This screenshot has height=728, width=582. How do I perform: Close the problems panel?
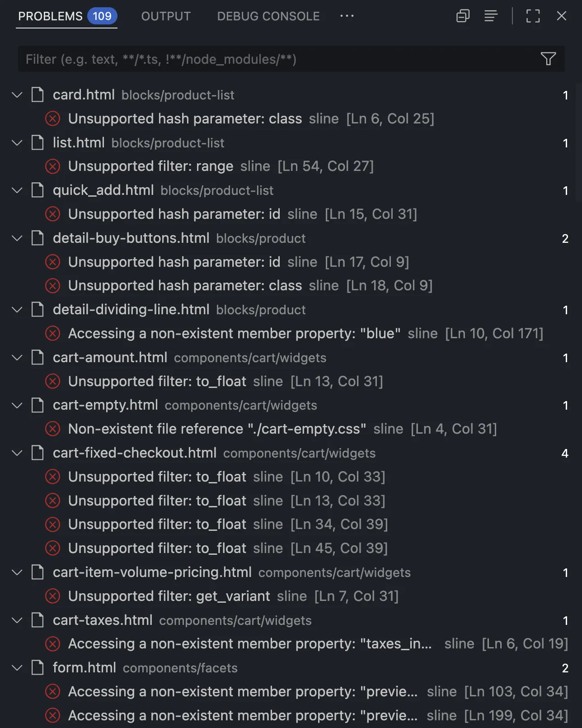(x=561, y=16)
